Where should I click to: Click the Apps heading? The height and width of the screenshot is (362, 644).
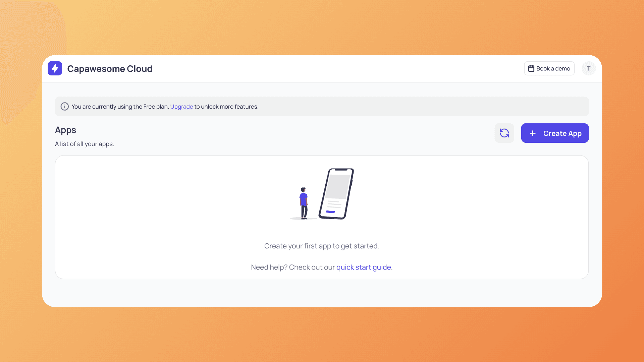coord(65,130)
